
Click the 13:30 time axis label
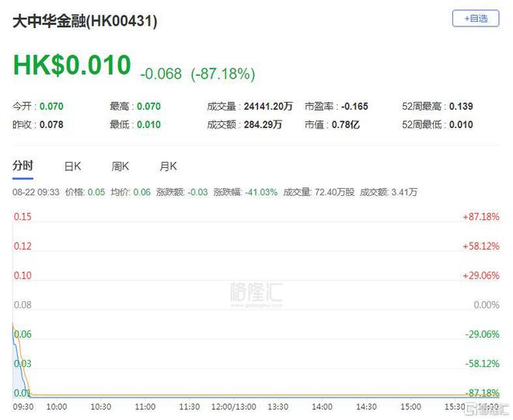(x=278, y=407)
